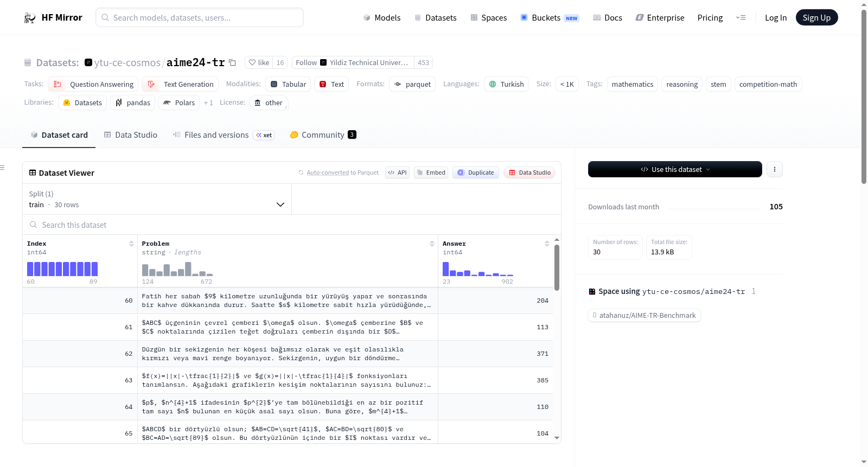Click the Sign Up button
Screen dimensions: 868x467
816,17
